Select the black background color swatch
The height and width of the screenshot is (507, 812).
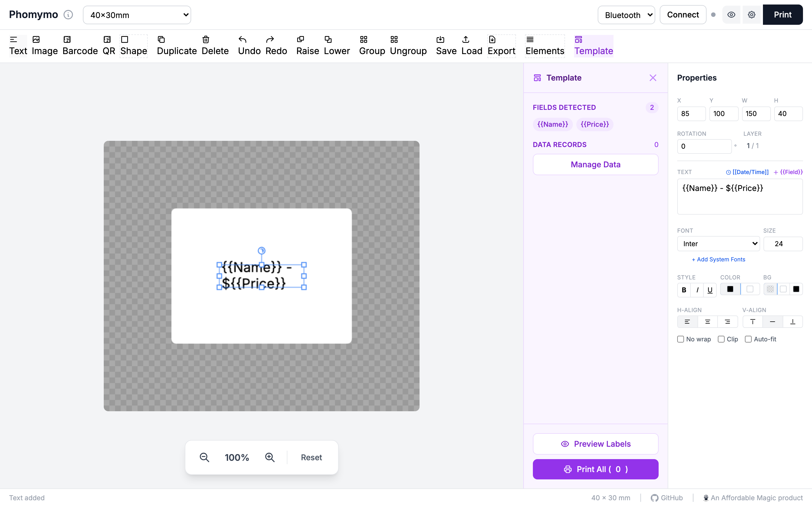pos(796,289)
